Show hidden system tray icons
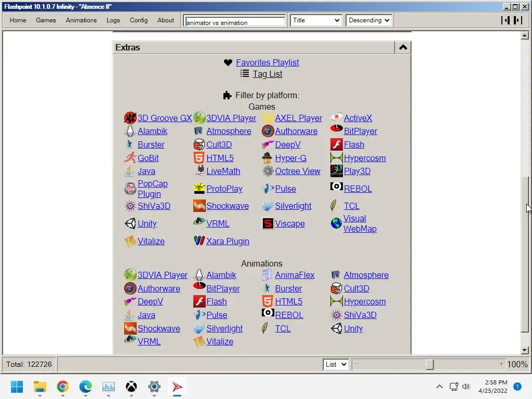 tap(440, 387)
